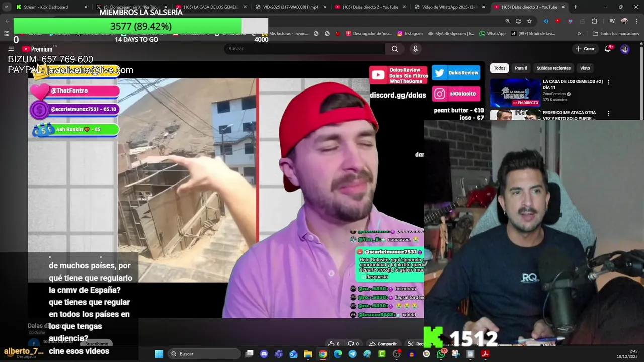Screen dimensions: 644x362
Task: Select the Todos filter chip
Action: point(499,68)
